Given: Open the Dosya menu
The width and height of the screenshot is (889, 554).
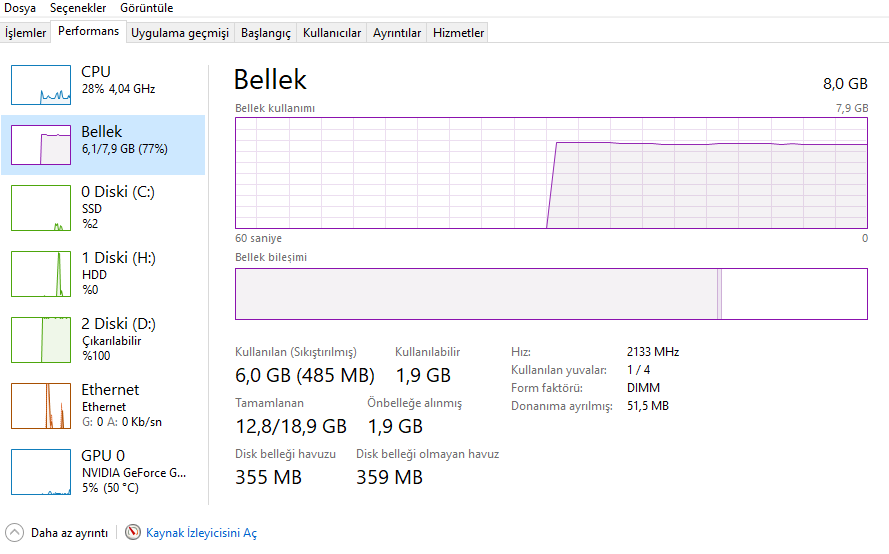Looking at the screenshot, I should (20, 8).
